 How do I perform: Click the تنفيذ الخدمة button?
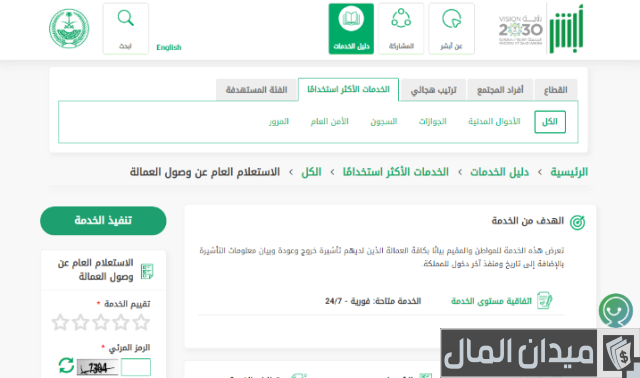pos(103,220)
